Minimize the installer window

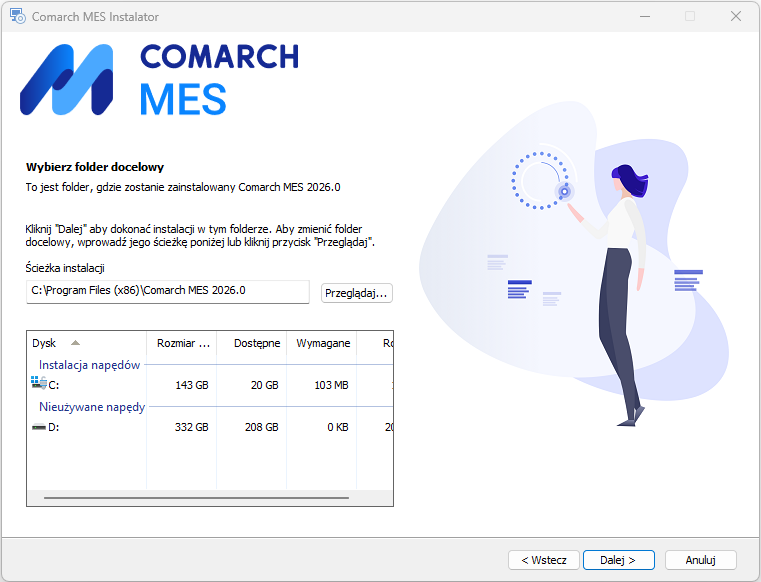coord(645,16)
